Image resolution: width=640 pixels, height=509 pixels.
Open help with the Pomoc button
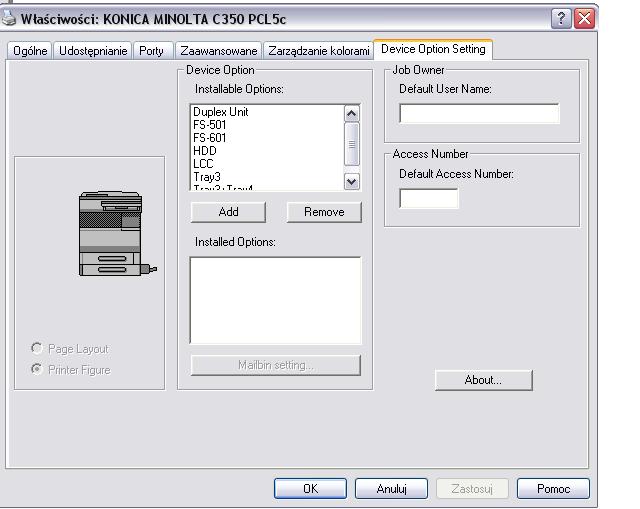coord(553,489)
